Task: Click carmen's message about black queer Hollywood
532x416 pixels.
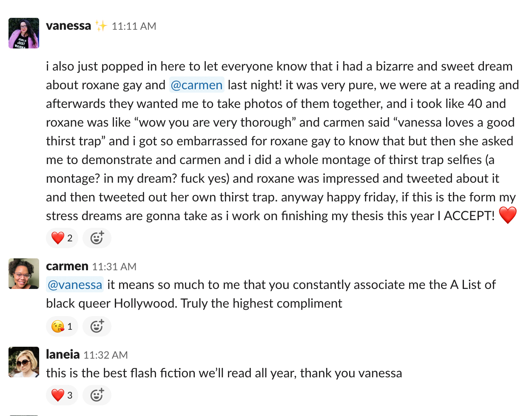Action: point(194,303)
